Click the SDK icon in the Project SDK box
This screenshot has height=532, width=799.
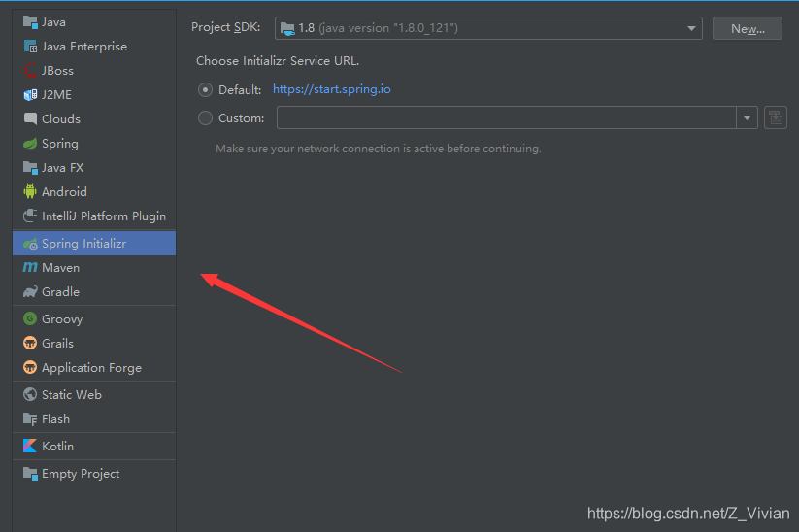coord(287,28)
